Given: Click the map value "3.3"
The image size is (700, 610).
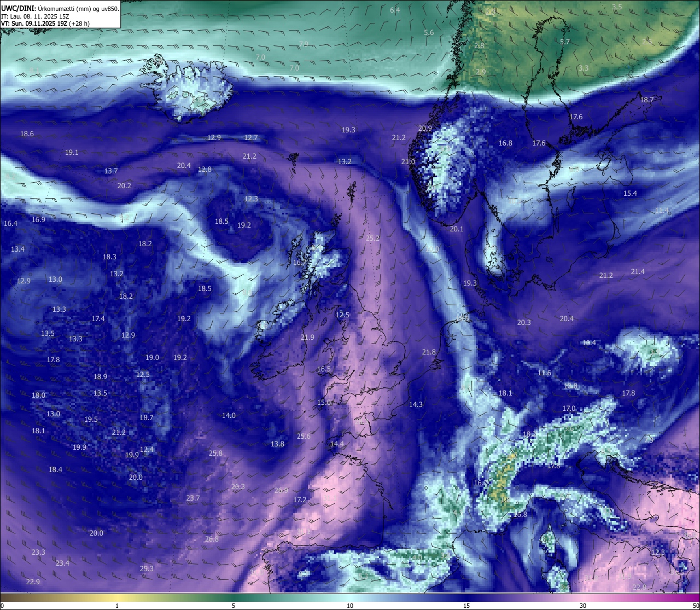Looking at the screenshot, I should point(584,68).
